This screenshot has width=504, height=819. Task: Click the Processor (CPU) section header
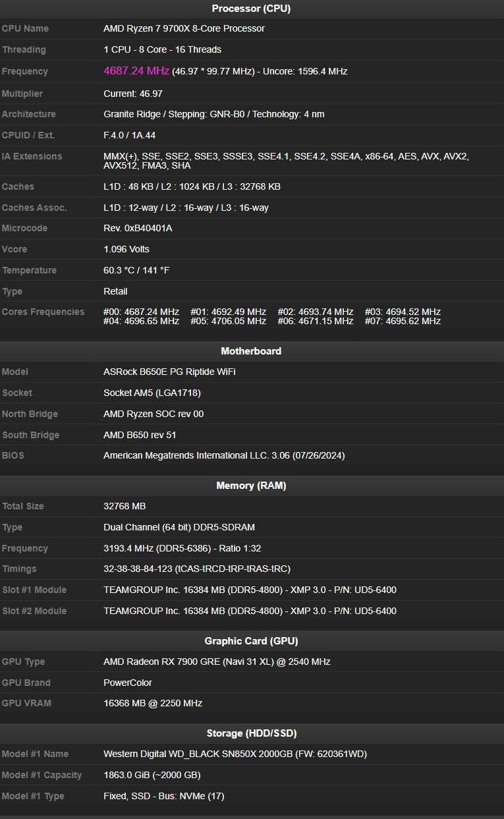[251, 9]
